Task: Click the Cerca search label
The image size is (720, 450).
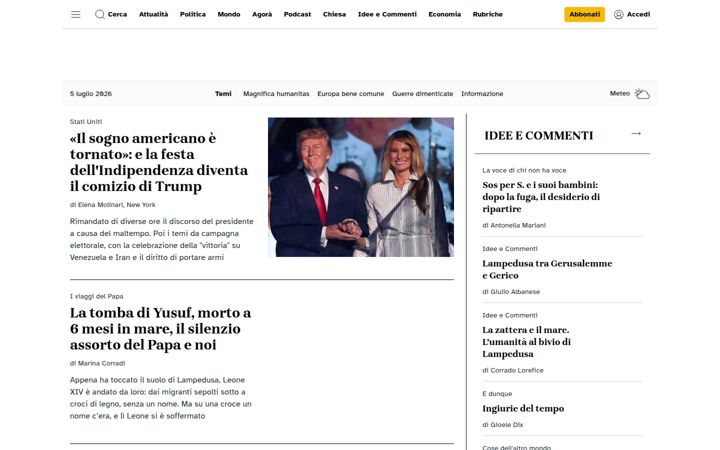Action: point(117,15)
